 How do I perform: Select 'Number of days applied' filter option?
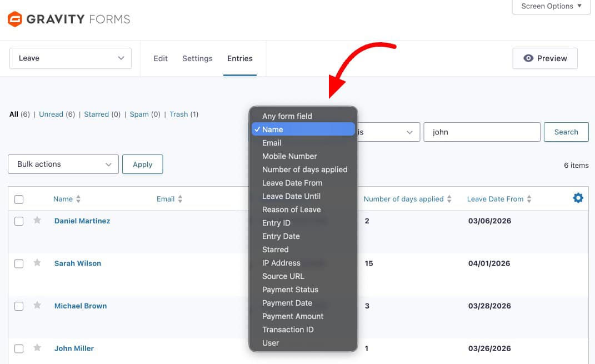[x=303, y=169]
